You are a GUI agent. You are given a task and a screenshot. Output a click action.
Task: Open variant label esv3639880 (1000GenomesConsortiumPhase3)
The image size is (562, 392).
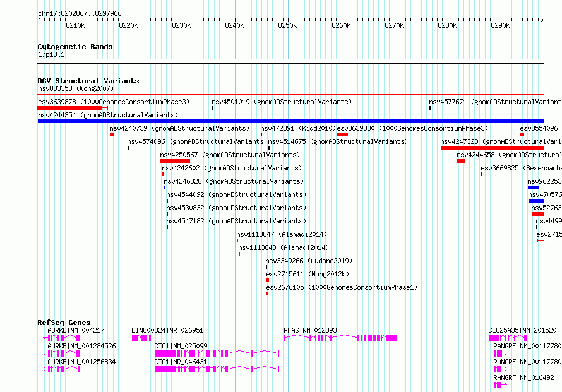point(412,128)
